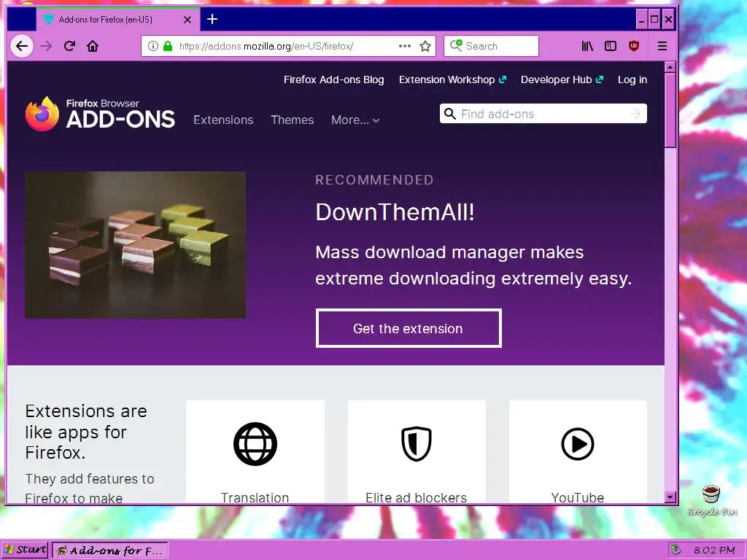Open the DownThemAll! heading link
Screen dimensions: 747x560
(x=395, y=212)
